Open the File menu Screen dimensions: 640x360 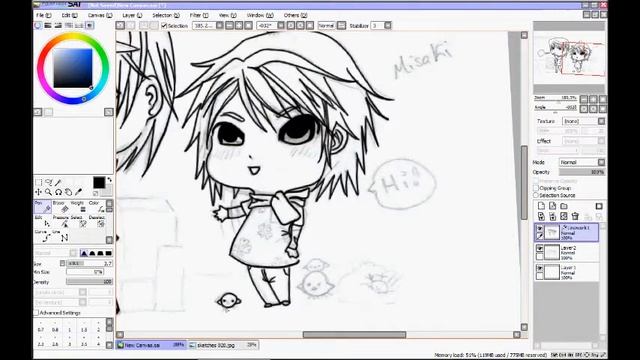click(x=44, y=15)
